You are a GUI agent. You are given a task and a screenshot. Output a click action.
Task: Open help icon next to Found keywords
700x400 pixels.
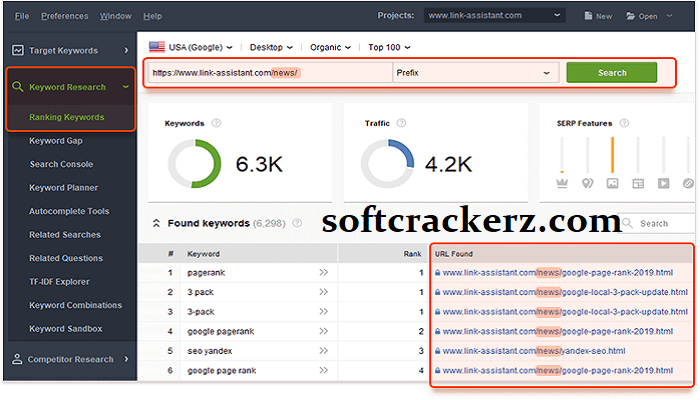click(x=297, y=223)
